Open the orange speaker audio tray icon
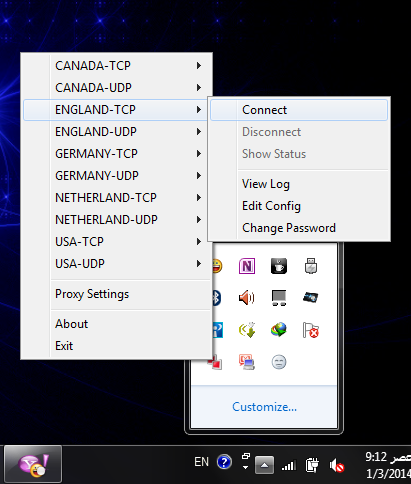The width and height of the screenshot is (411, 484). [247, 297]
